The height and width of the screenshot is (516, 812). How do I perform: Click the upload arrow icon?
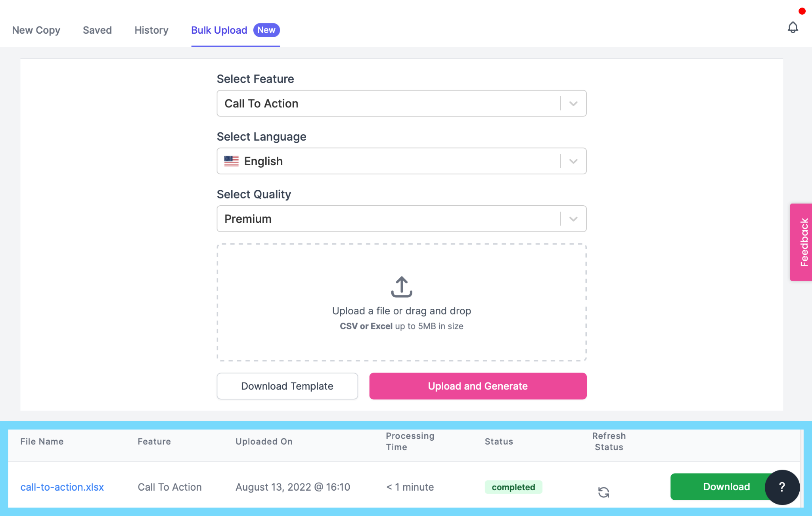pyautogui.click(x=401, y=287)
